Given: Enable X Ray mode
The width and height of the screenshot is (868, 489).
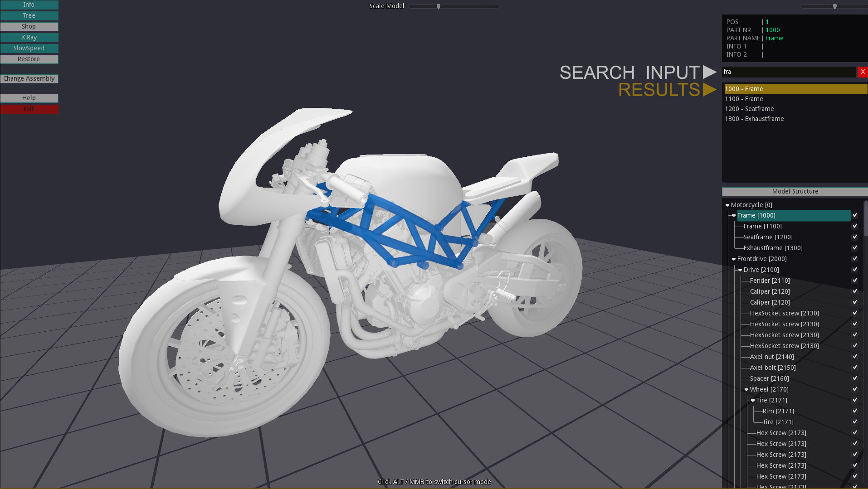Looking at the screenshot, I should click(29, 37).
